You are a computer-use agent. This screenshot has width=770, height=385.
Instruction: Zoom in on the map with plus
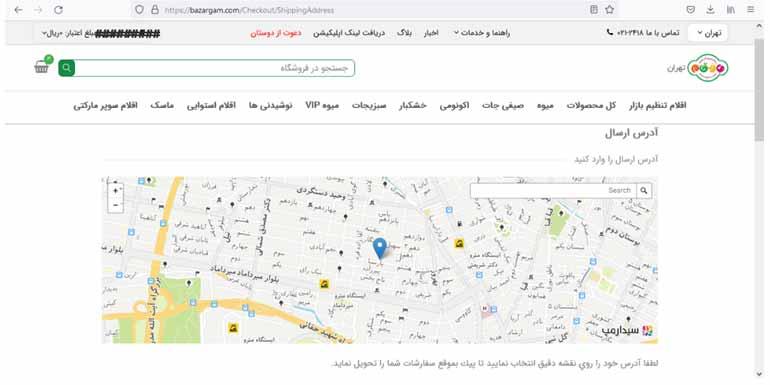[x=115, y=191]
